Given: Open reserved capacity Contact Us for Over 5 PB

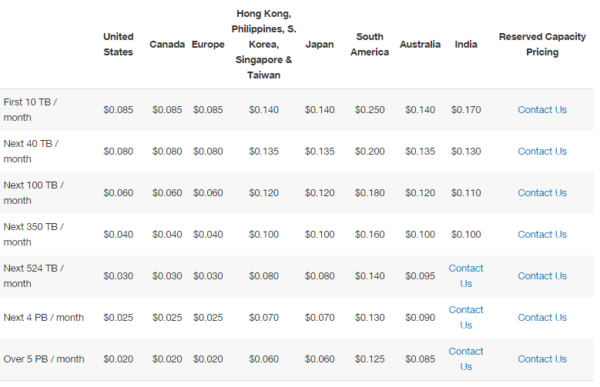Looking at the screenshot, I should coord(542,359).
